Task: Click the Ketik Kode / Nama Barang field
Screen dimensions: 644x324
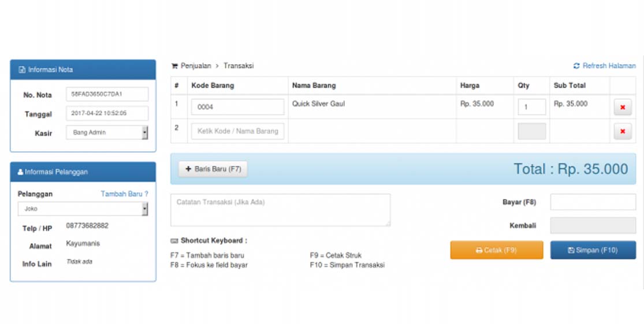Action: [x=237, y=131]
